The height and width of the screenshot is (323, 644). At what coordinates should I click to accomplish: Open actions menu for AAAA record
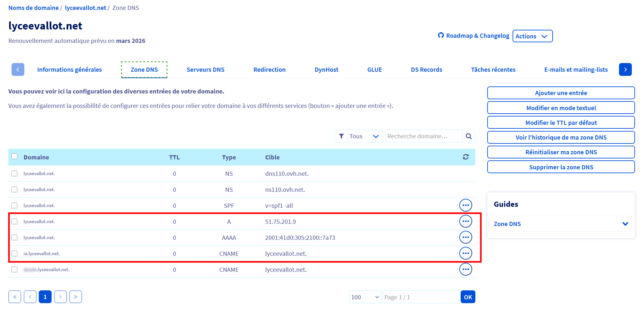pyautogui.click(x=465, y=238)
